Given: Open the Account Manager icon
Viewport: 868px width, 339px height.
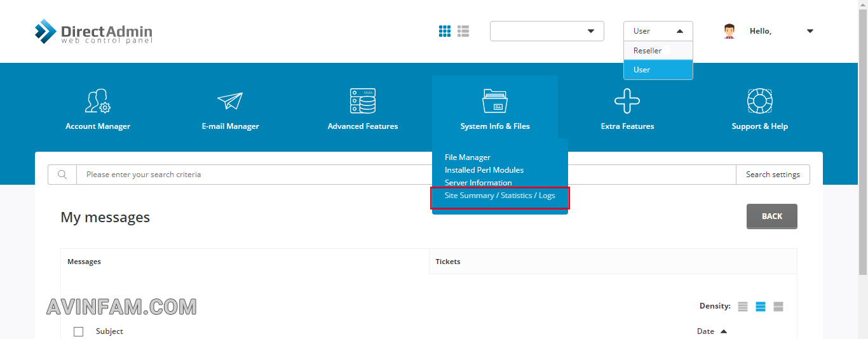Looking at the screenshot, I should (98, 101).
